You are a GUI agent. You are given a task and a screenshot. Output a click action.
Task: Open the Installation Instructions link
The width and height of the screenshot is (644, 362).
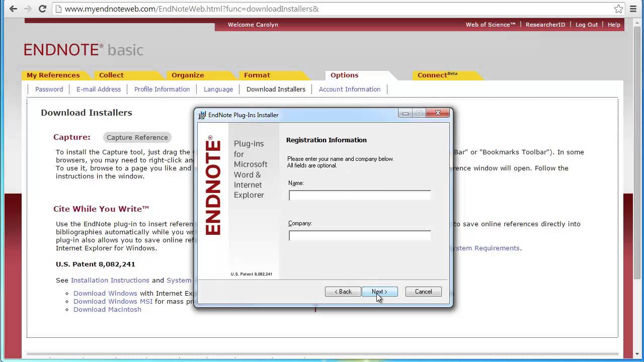coord(110,280)
